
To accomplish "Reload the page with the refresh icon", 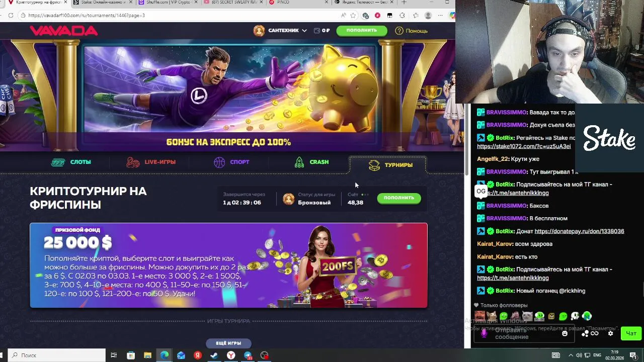I will pos(11,15).
